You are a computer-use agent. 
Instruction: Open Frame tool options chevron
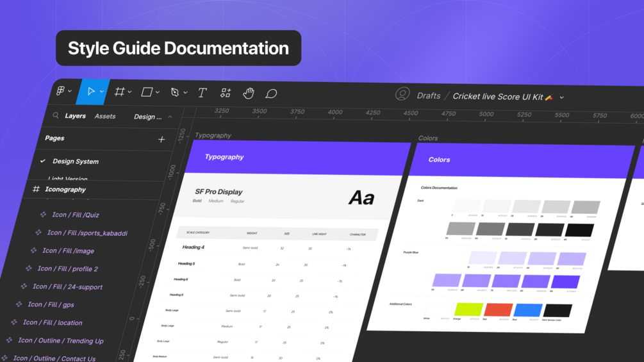coord(130,92)
